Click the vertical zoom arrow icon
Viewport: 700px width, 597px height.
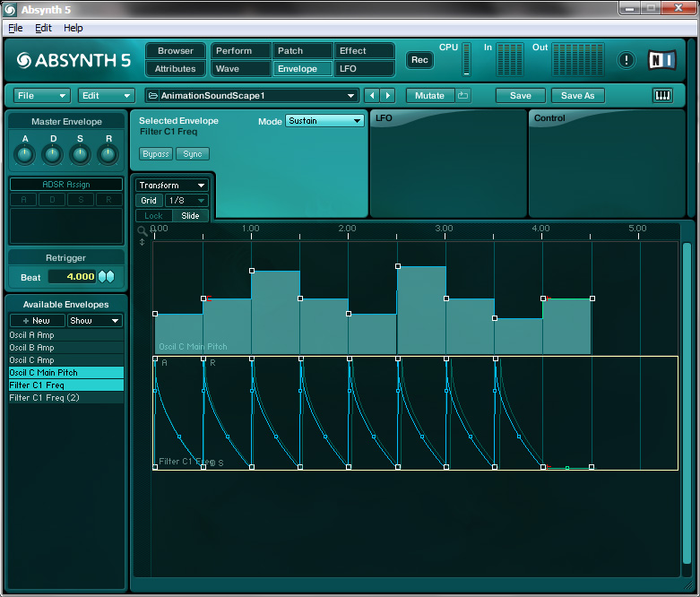pos(142,242)
